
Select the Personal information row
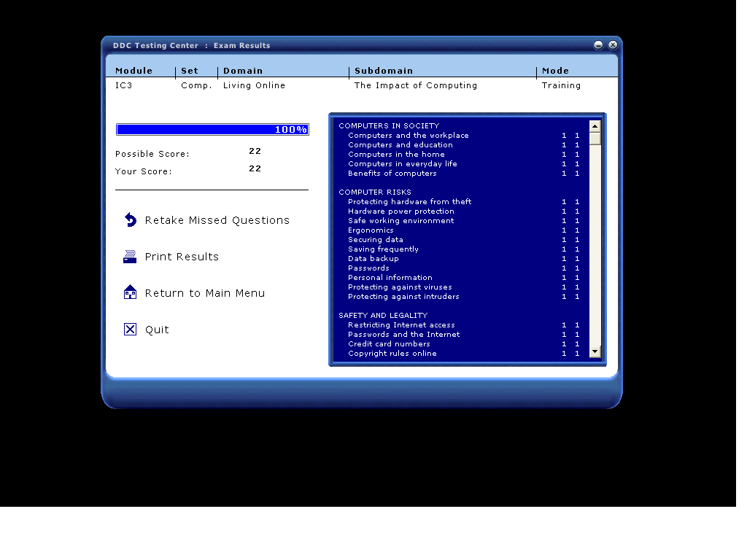[x=463, y=278]
